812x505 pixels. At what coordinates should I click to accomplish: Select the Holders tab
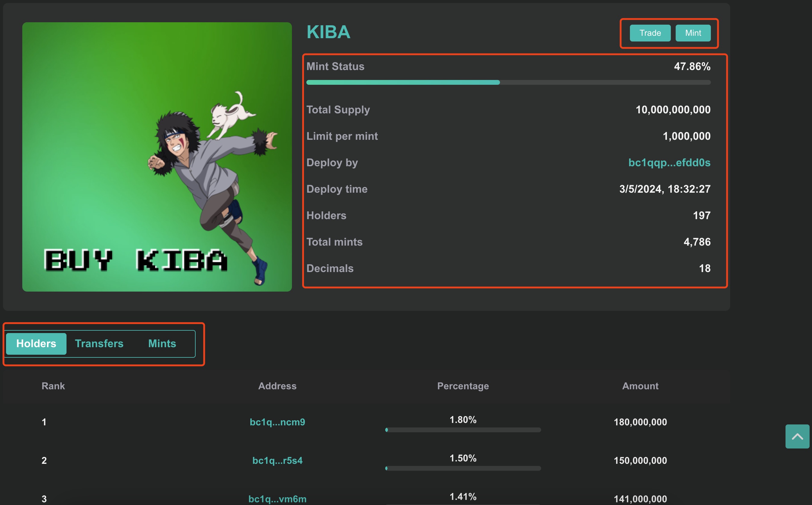[36, 343]
